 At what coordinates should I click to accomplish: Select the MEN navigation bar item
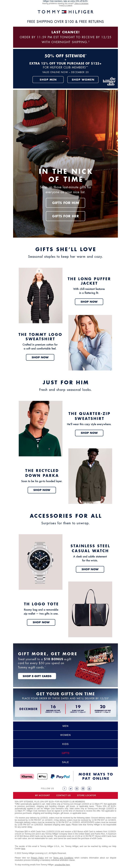(x=65, y=726)
